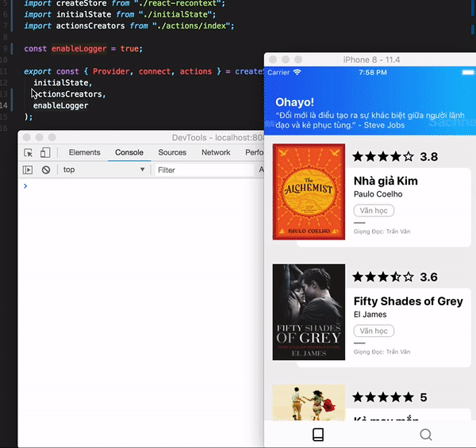Open the book library tab icon

pos(318,435)
